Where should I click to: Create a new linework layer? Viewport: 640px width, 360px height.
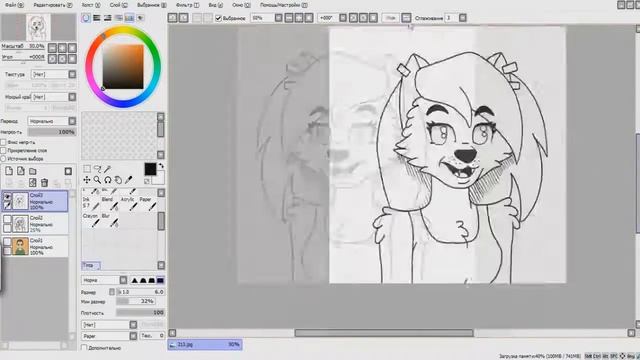pyautogui.click(x=20, y=171)
